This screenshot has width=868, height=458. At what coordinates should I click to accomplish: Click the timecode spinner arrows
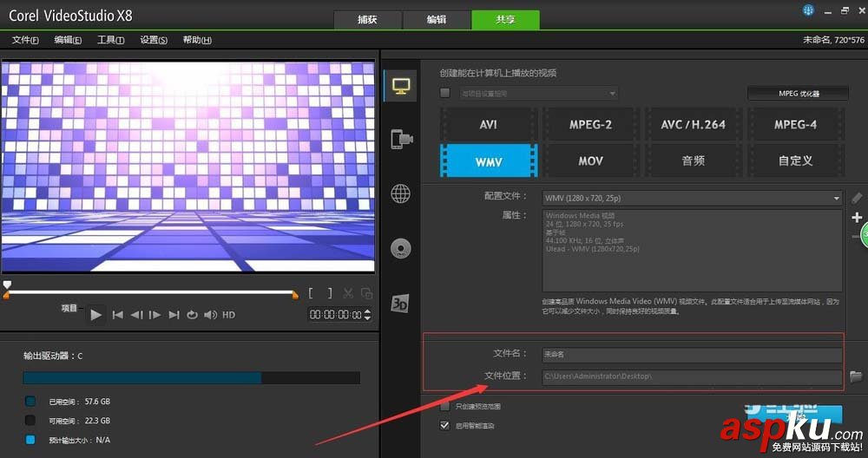367,315
